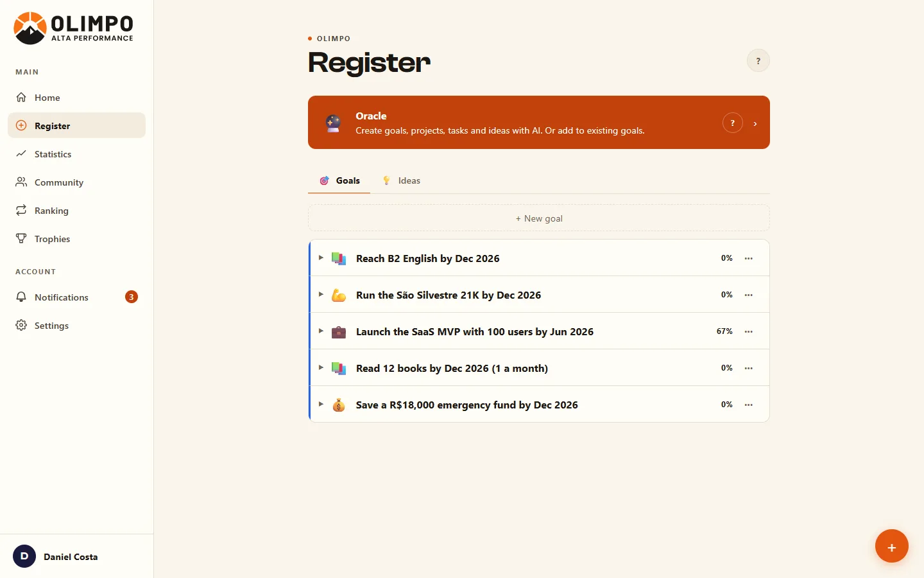Open more options for Reach B2 English
Screen dimensions: 924x578
[749, 258]
